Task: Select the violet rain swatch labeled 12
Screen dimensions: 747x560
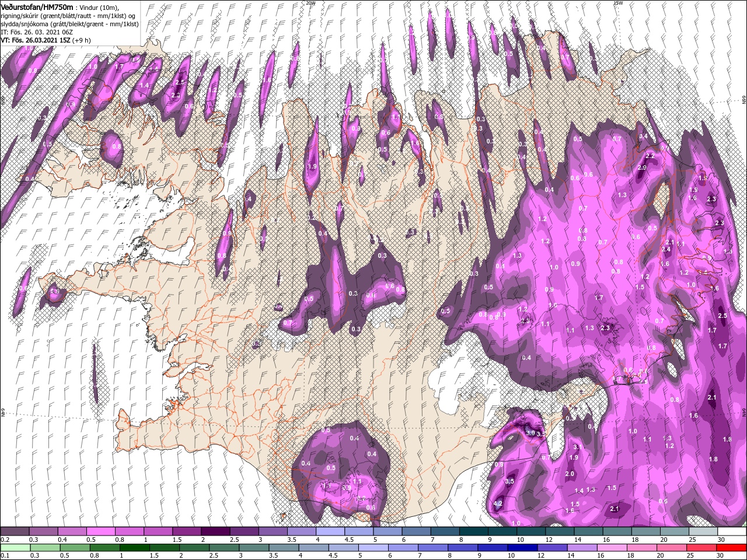Action: 552,548
